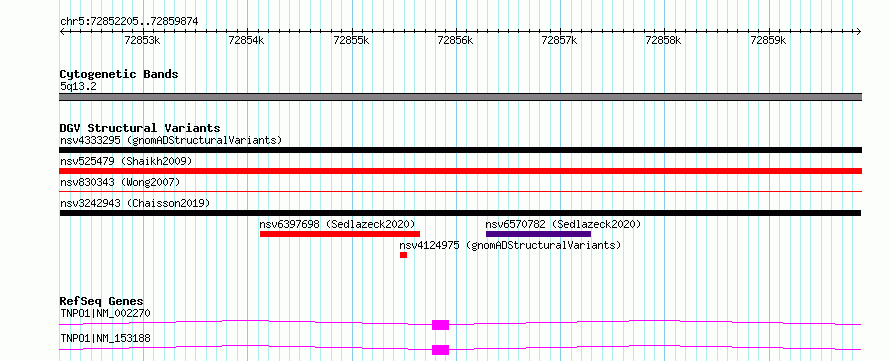Click the 72856k ruler tick label

[455, 40]
